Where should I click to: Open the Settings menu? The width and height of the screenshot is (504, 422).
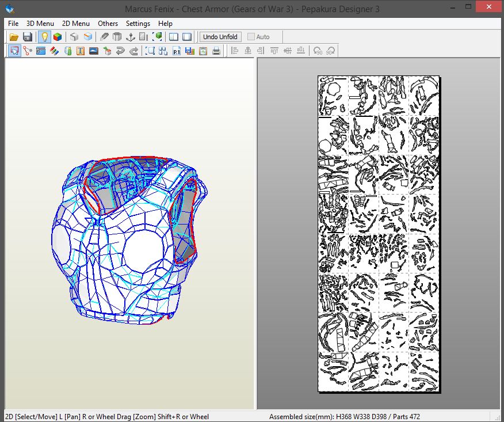pos(138,24)
